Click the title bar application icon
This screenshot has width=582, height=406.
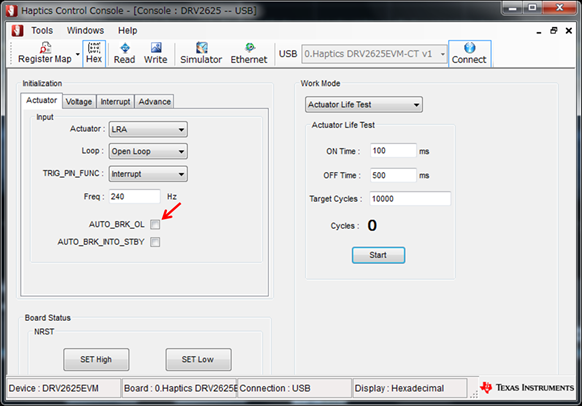tap(12, 10)
